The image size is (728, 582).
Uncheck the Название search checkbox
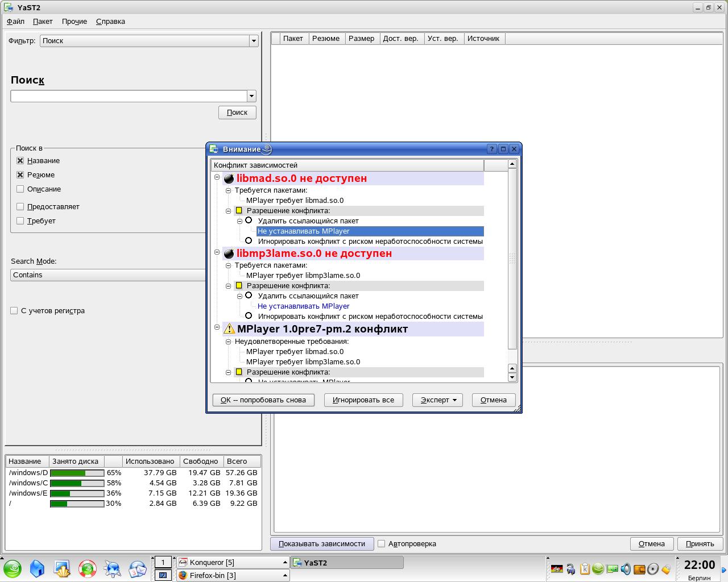pos(20,161)
